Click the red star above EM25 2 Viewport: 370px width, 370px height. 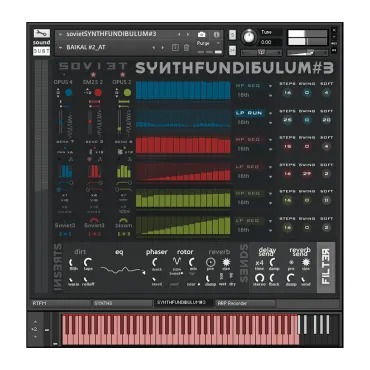tap(94, 74)
